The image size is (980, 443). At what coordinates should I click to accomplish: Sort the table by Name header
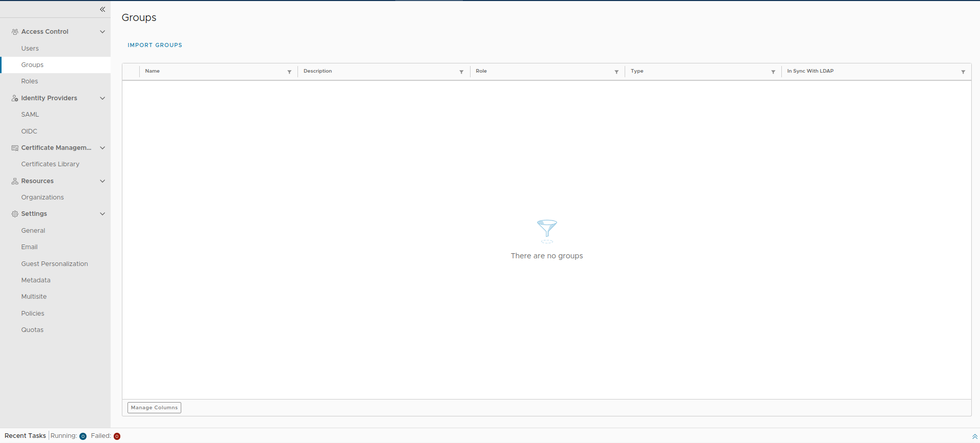coord(153,71)
